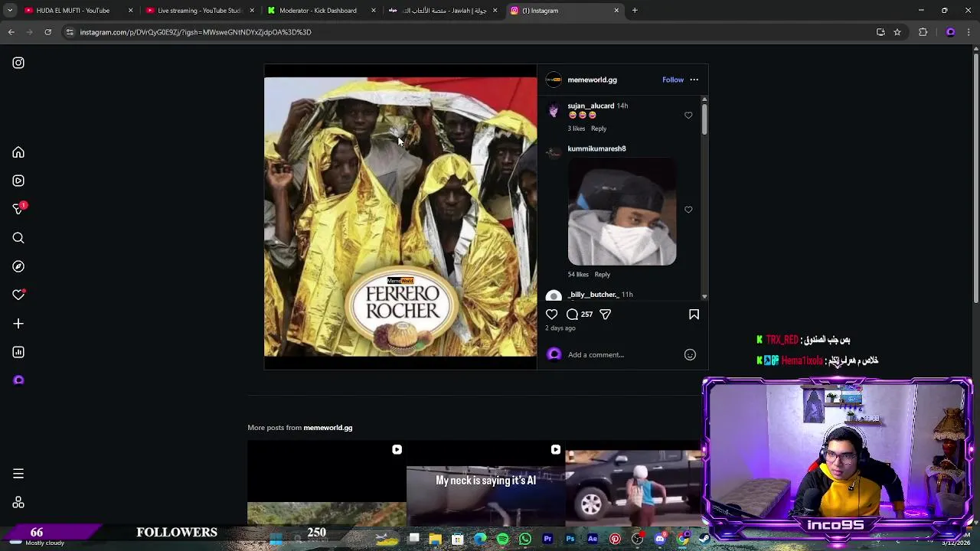The width and height of the screenshot is (980, 551).
Task: View the 54 likes on kummikumaresh8's comment
Action: pyautogui.click(x=578, y=275)
